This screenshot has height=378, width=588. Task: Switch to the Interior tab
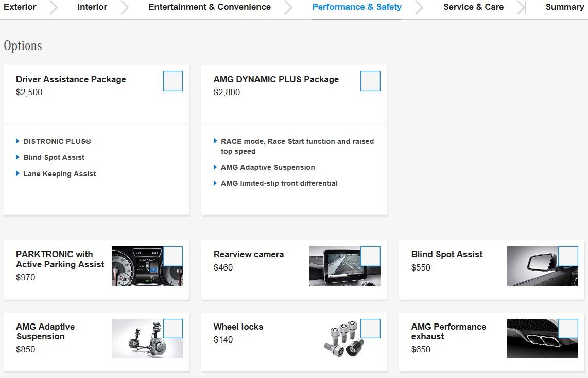(92, 7)
